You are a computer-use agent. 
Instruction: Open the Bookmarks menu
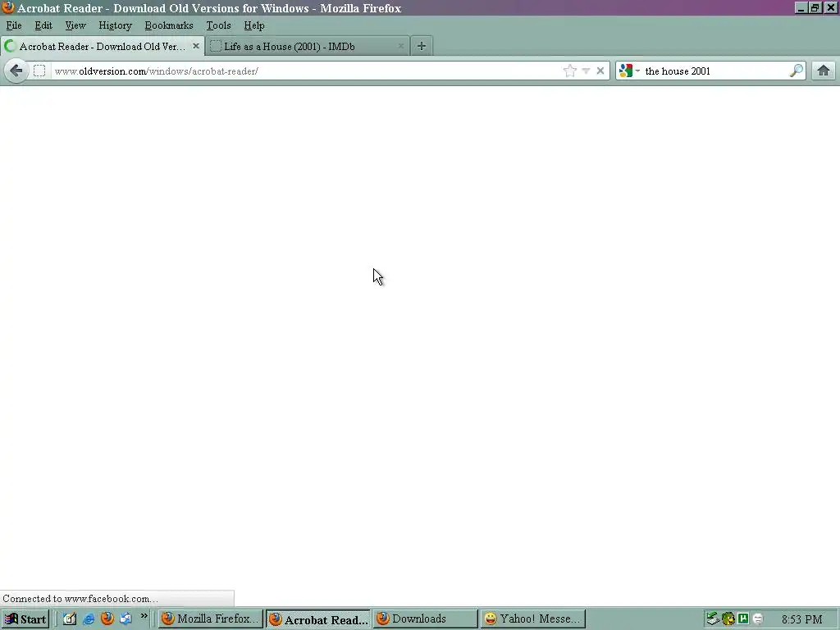(x=169, y=25)
